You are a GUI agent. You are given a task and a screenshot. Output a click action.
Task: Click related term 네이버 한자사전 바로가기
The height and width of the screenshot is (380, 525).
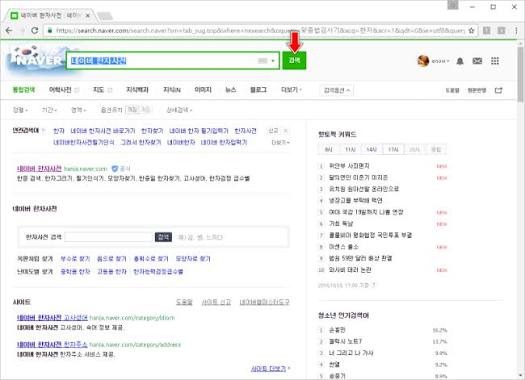pyautogui.click(x=103, y=131)
